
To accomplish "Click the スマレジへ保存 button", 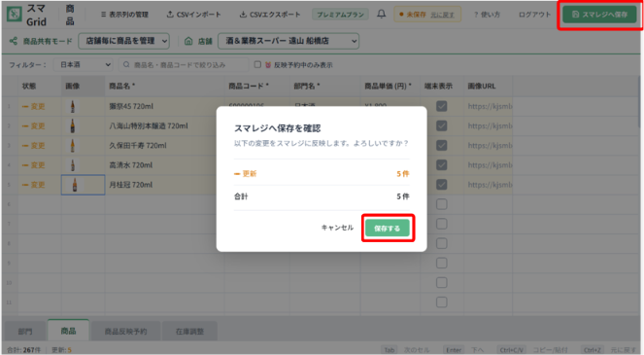I will point(599,15).
